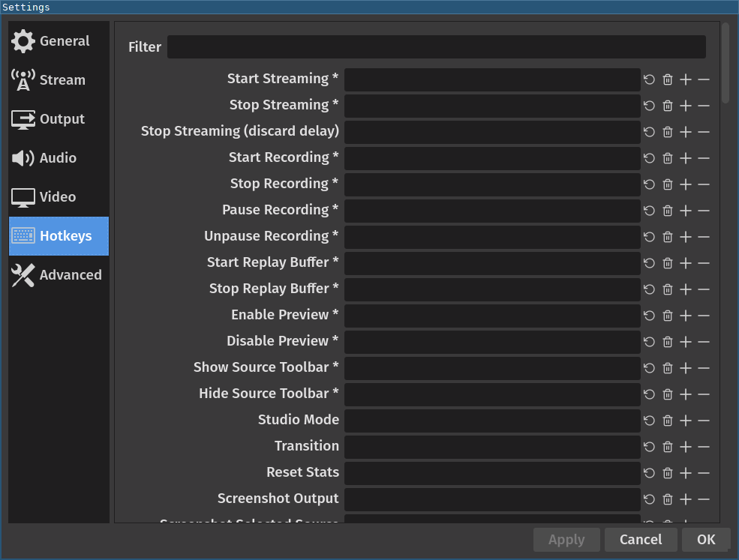Open the Audio settings section
739x560 pixels.
(59, 158)
